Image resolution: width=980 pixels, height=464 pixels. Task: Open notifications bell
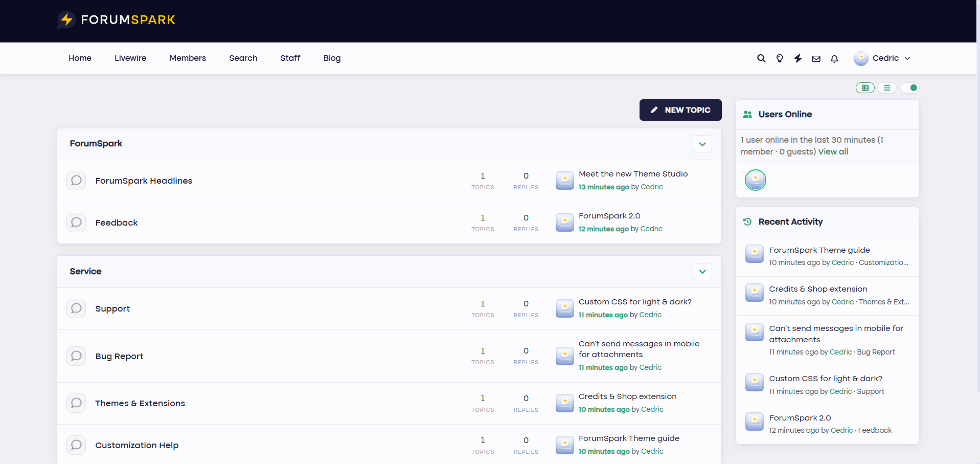point(834,58)
